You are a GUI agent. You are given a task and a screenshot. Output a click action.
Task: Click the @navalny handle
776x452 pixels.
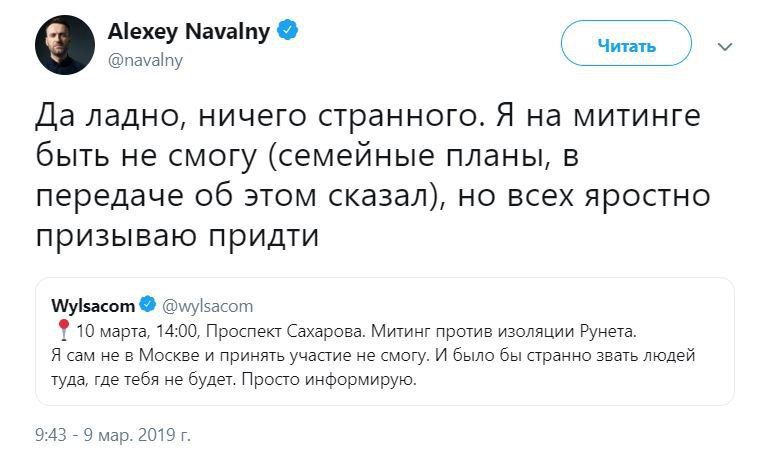tap(145, 60)
